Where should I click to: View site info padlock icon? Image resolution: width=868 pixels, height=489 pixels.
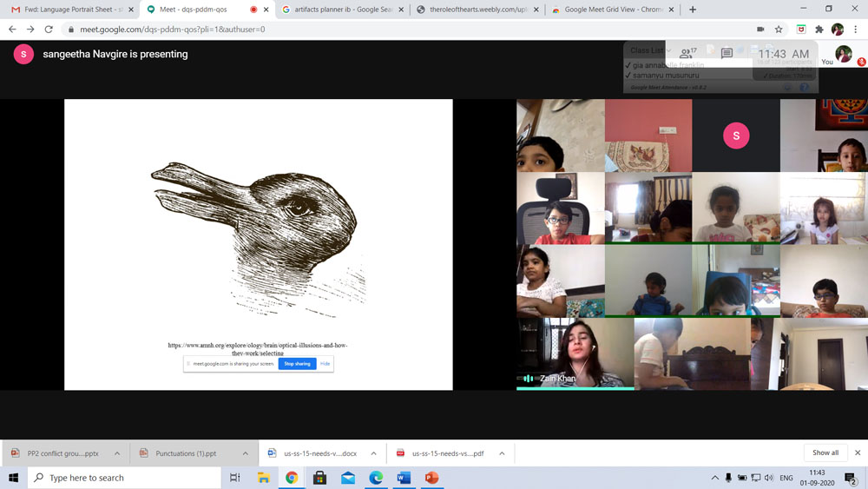pyautogui.click(x=71, y=30)
